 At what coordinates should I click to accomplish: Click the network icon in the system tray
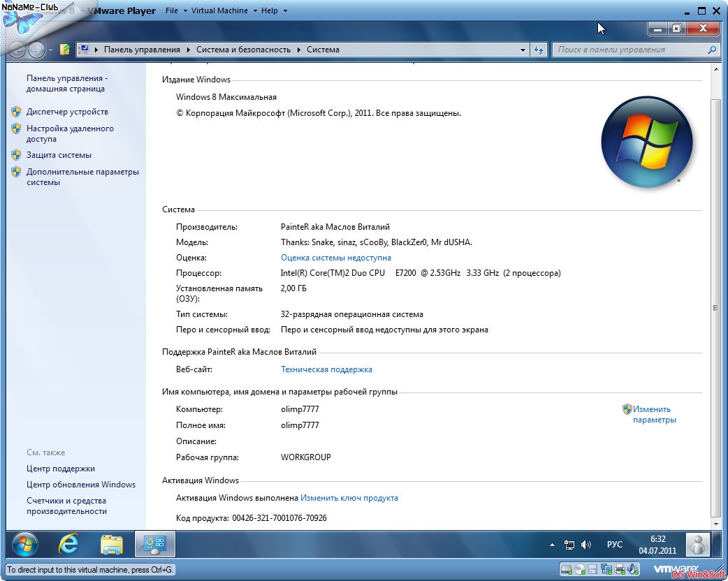tap(570, 545)
